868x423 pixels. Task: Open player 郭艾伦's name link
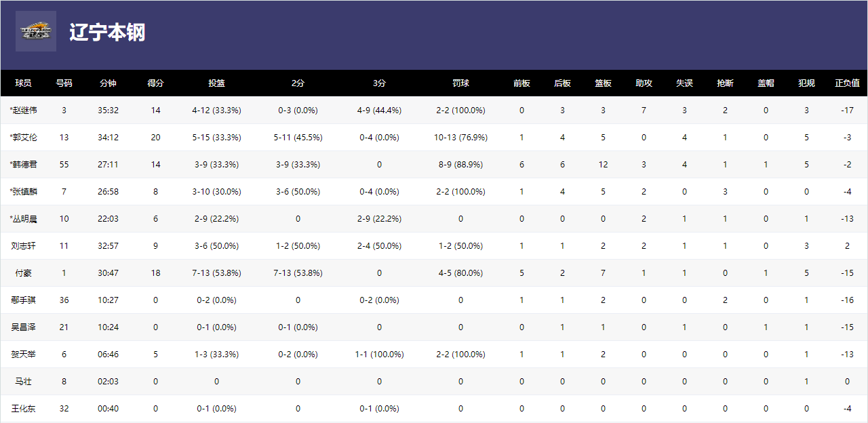tap(24, 138)
